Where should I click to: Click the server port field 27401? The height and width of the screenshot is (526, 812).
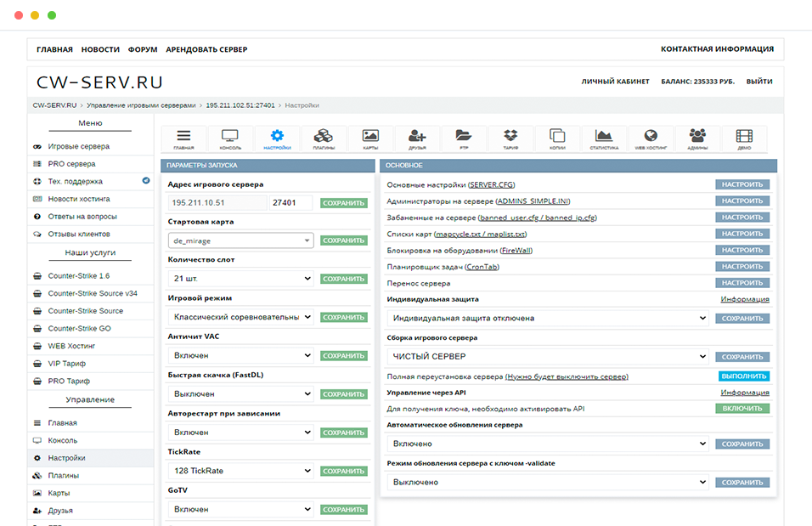coord(291,203)
